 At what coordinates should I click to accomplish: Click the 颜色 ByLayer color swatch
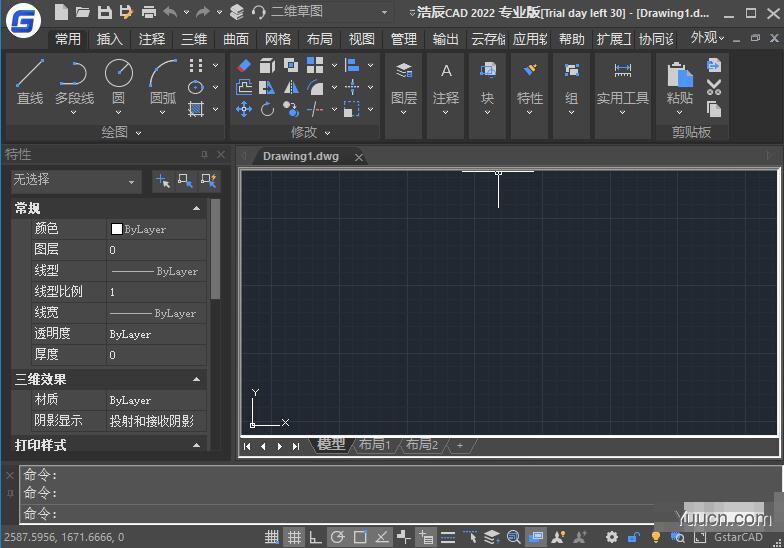117,229
